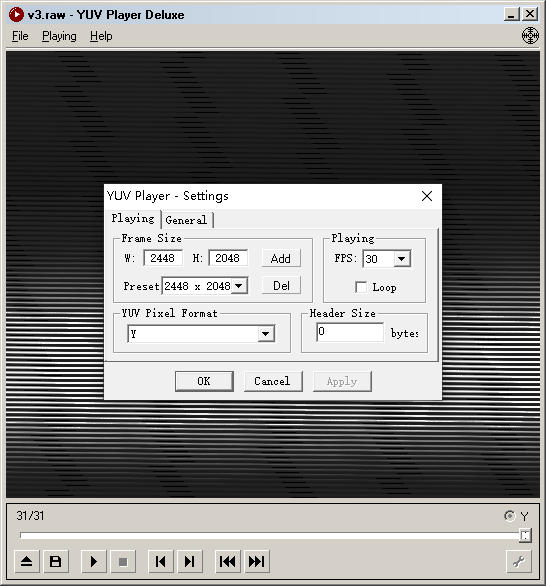Click the Add button
This screenshot has height=586, width=546.
pyautogui.click(x=281, y=258)
